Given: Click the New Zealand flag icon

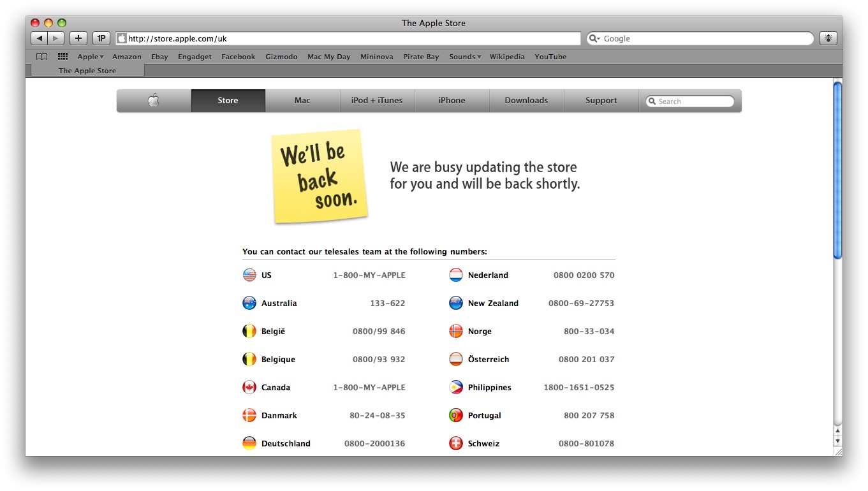Looking at the screenshot, I should (456, 304).
